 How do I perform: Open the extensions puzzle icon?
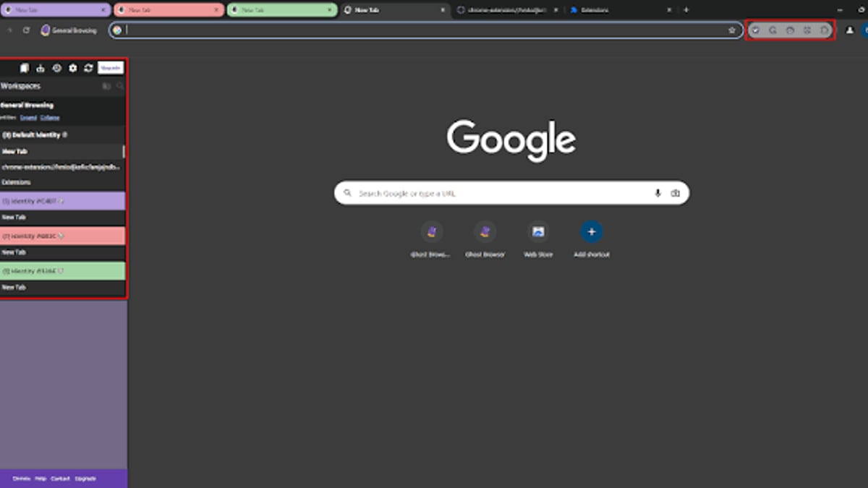[825, 30]
